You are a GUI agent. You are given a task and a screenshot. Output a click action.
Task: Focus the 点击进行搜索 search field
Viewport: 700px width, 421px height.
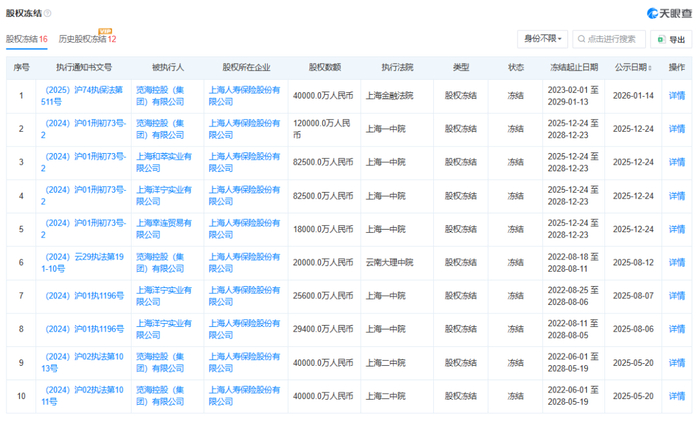coord(609,39)
